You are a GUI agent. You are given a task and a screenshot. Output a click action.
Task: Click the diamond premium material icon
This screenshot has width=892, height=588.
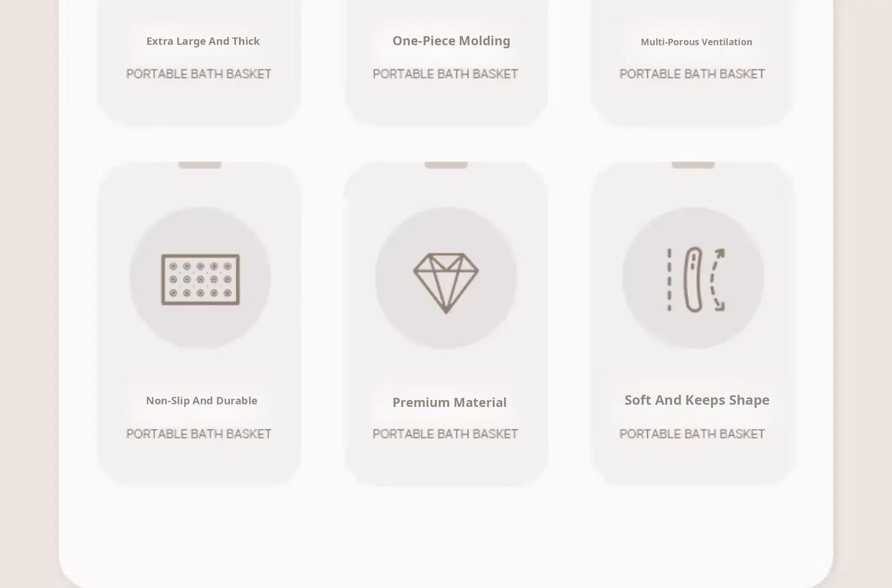[x=446, y=282]
